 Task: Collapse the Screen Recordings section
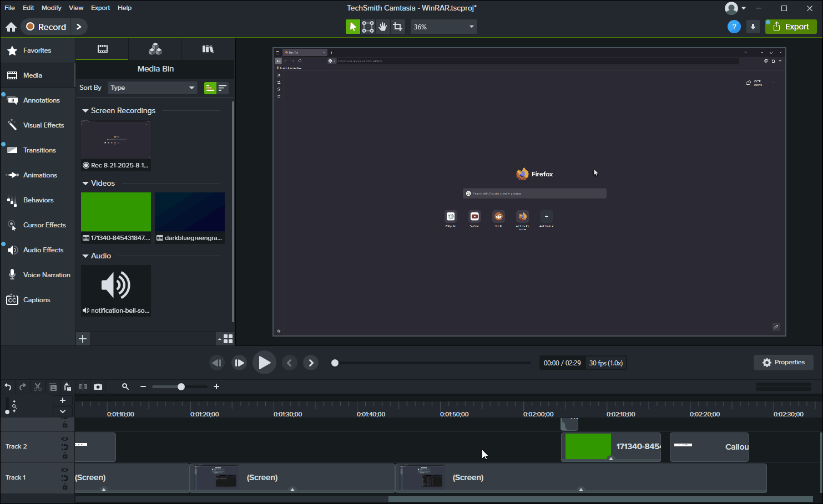[85, 110]
